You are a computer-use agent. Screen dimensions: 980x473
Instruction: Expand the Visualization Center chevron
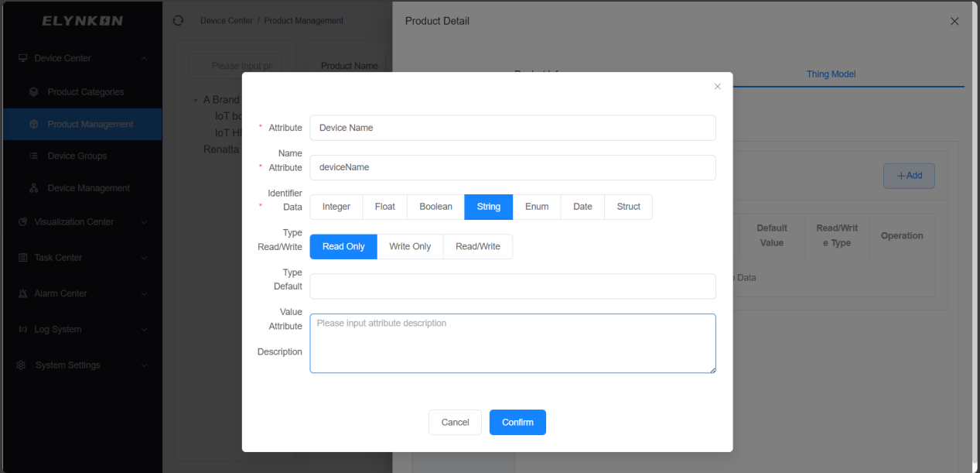pyautogui.click(x=144, y=222)
